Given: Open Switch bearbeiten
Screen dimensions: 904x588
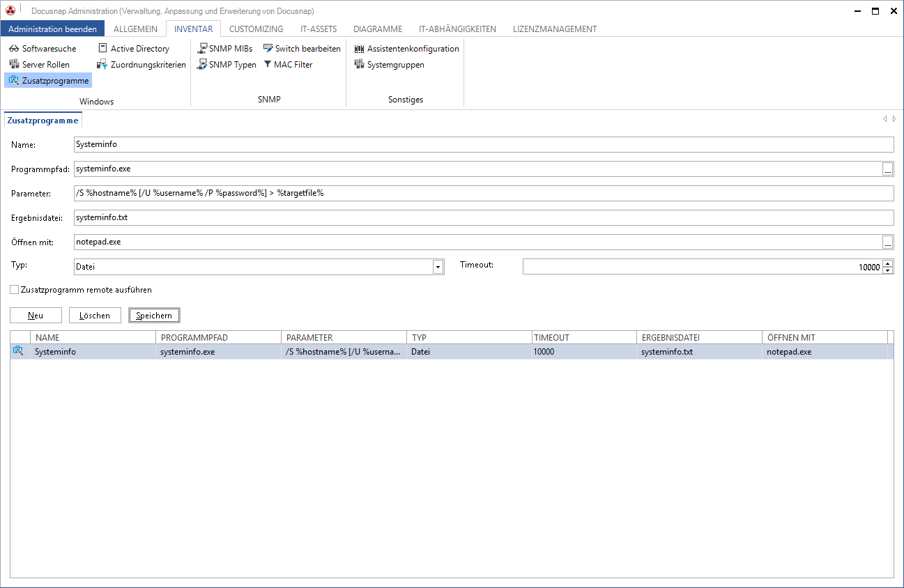Looking at the screenshot, I should pyautogui.click(x=302, y=49).
